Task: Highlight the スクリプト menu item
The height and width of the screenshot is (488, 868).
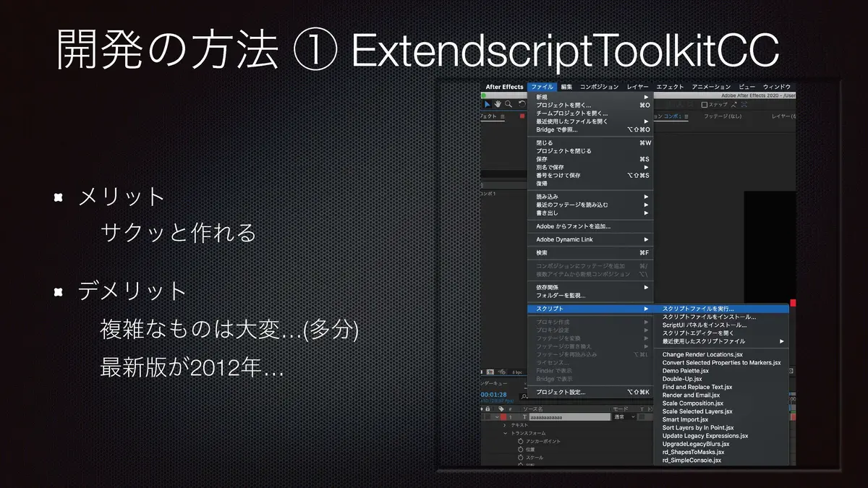Action: pos(590,309)
